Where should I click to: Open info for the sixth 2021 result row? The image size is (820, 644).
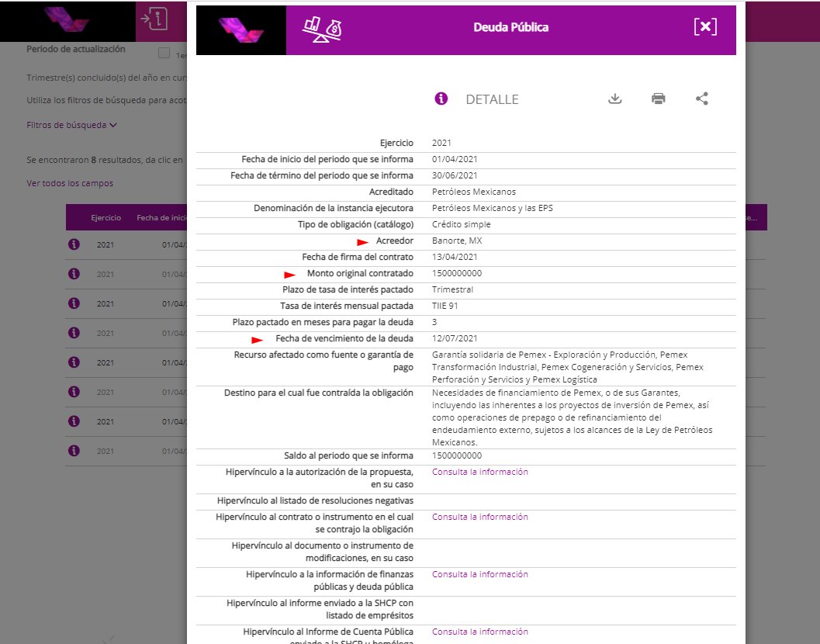coord(74,392)
